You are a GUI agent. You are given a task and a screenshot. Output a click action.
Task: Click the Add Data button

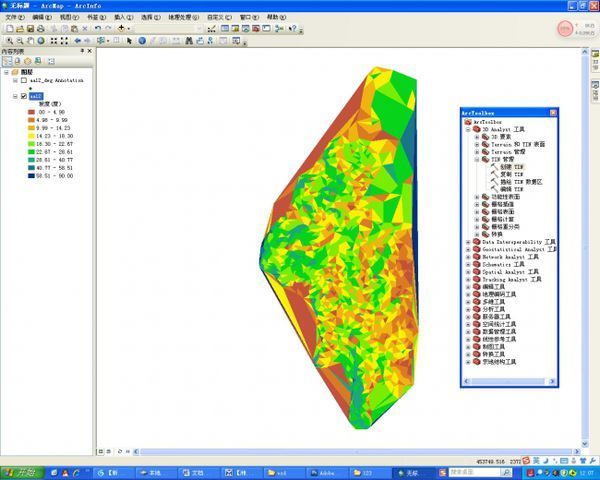point(122,29)
